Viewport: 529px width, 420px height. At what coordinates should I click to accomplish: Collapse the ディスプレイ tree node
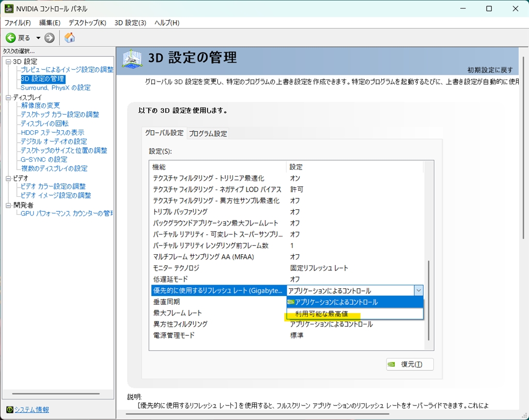pyautogui.click(x=8, y=98)
